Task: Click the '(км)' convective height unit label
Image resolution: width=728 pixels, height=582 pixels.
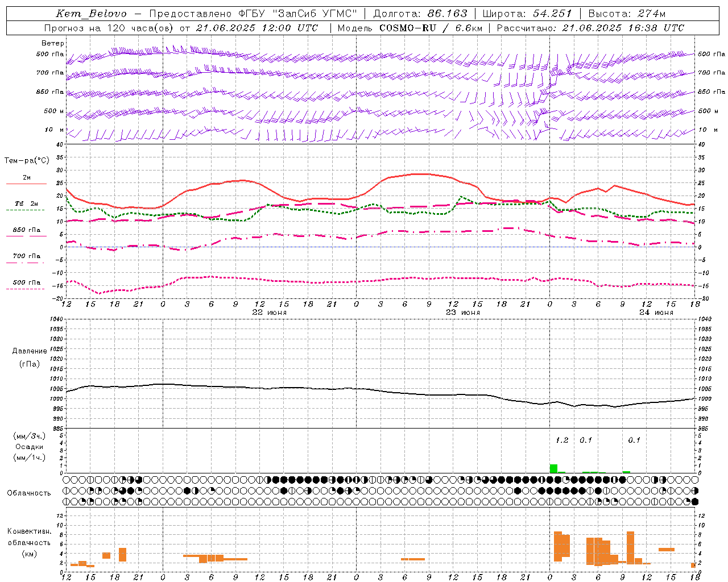Action: point(30,554)
